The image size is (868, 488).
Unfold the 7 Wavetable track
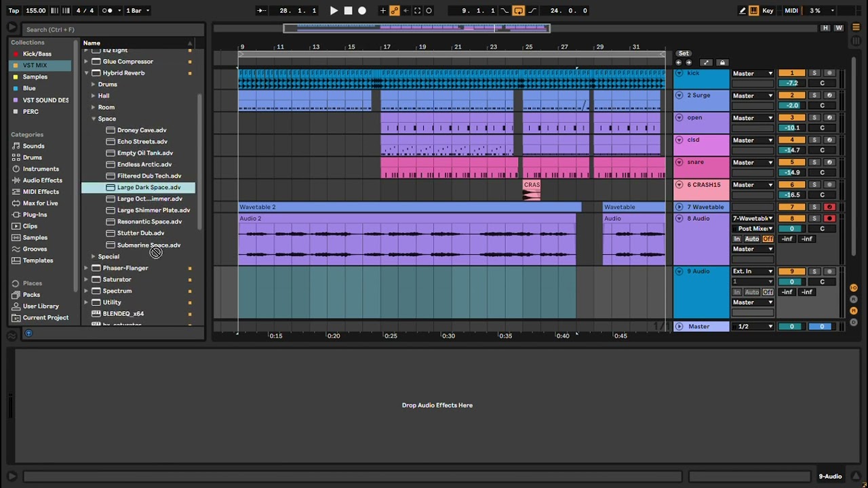pyautogui.click(x=679, y=207)
